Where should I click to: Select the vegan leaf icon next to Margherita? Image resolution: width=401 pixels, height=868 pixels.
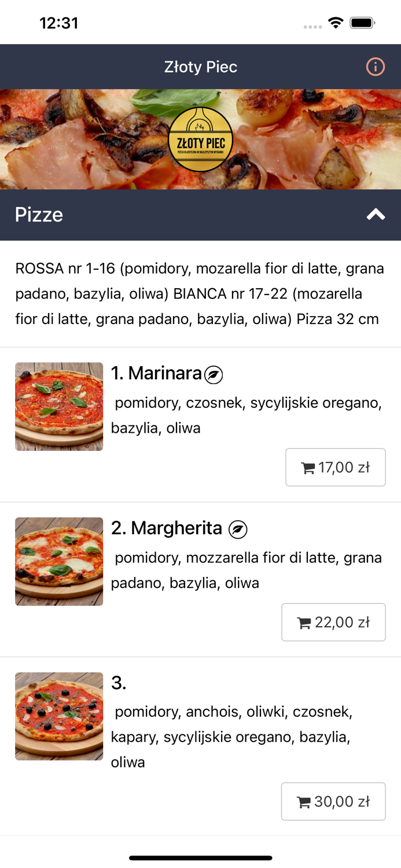point(238,528)
